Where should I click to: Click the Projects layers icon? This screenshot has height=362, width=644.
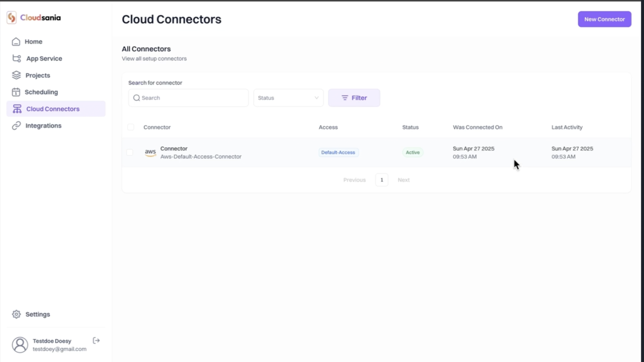tap(16, 75)
